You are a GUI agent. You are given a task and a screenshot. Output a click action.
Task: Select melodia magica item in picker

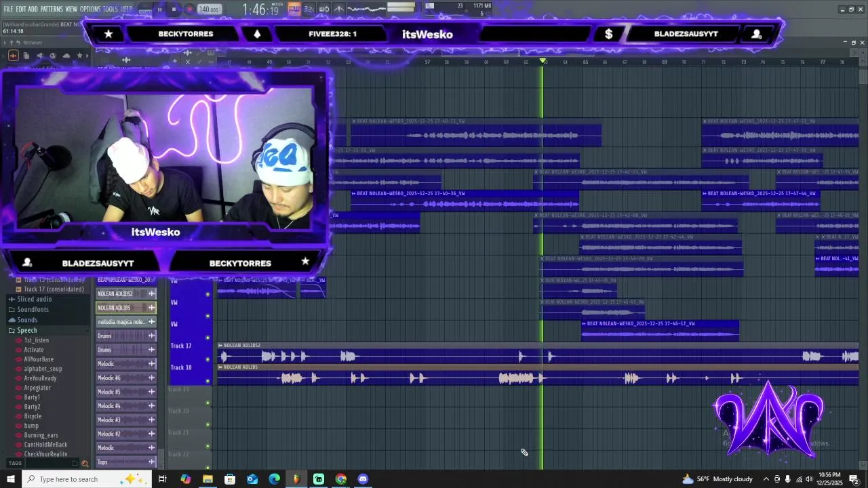(x=126, y=322)
